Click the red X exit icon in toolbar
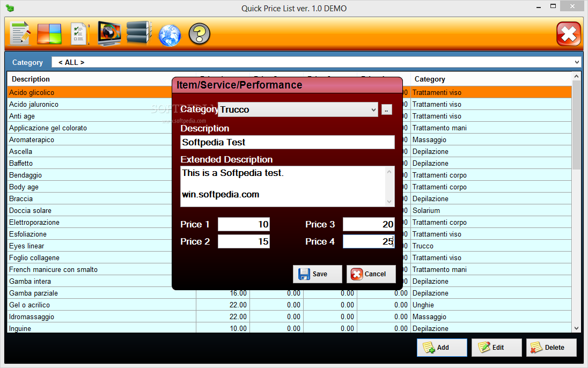Screen dimensions: 588x368 click(569, 34)
